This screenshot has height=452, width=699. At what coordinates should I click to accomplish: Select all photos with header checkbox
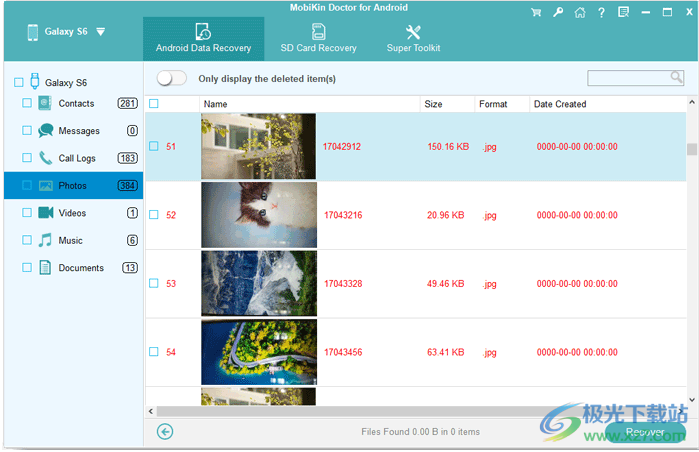[x=154, y=104]
